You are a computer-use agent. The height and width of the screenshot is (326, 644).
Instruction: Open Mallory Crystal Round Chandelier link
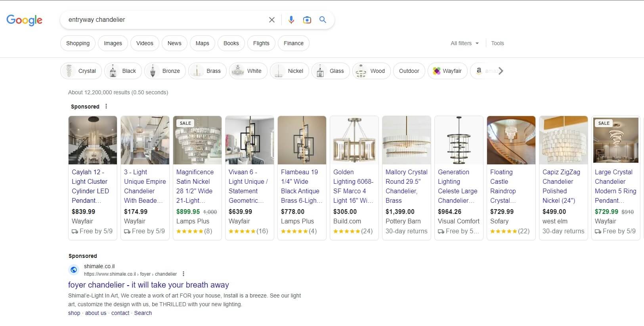[407, 186]
